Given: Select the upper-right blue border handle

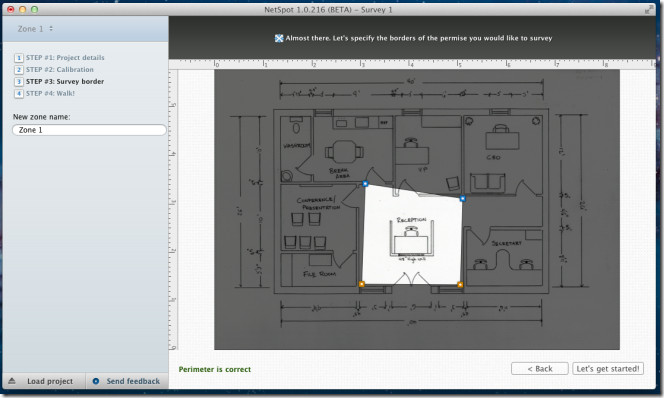Looking at the screenshot, I should pyautogui.click(x=462, y=198).
